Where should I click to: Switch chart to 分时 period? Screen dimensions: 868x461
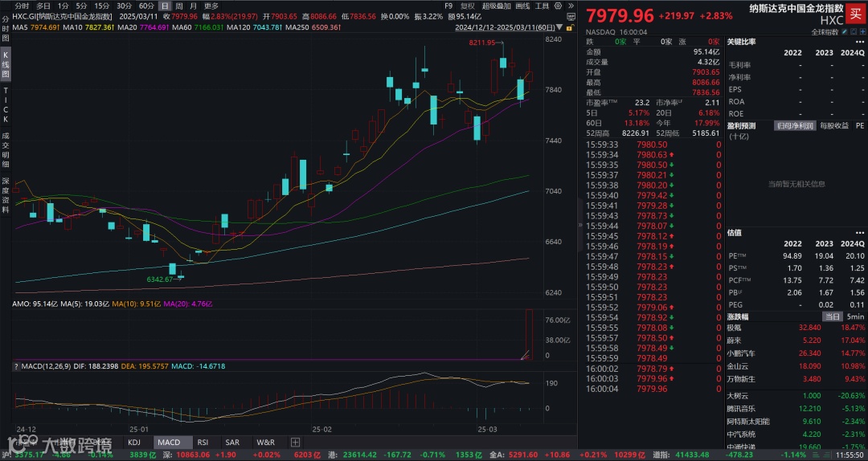point(23,6)
